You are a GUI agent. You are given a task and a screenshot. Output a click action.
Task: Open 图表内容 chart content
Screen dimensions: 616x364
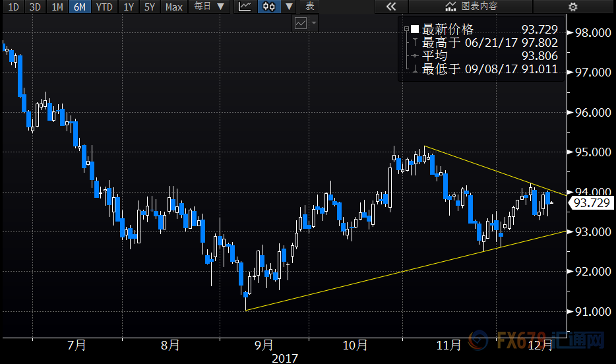(x=471, y=7)
